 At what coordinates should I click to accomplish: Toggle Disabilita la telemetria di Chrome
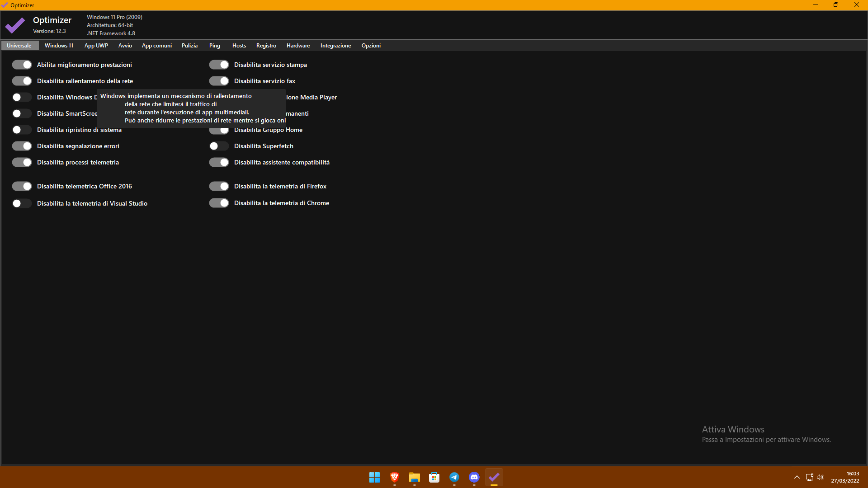click(219, 203)
